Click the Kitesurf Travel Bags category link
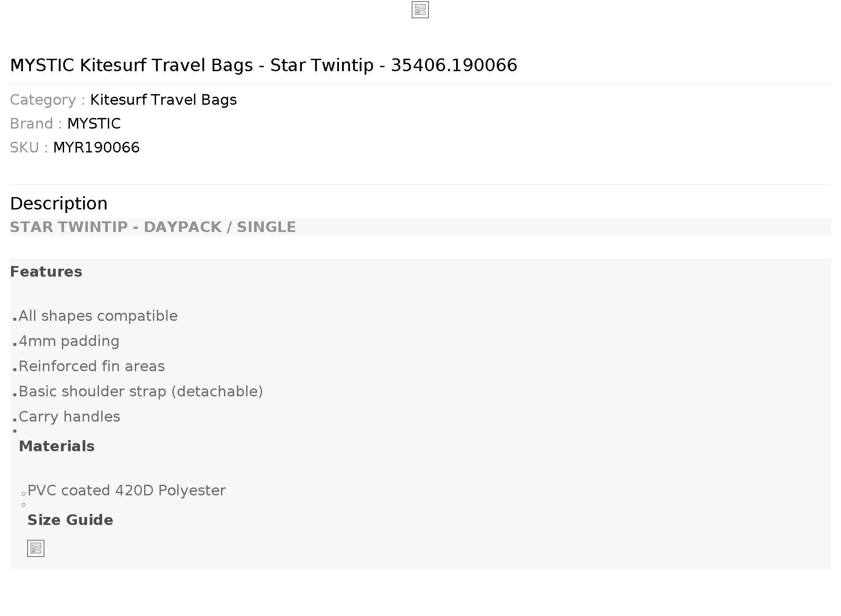The image size is (841, 616). pyautogui.click(x=164, y=100)
